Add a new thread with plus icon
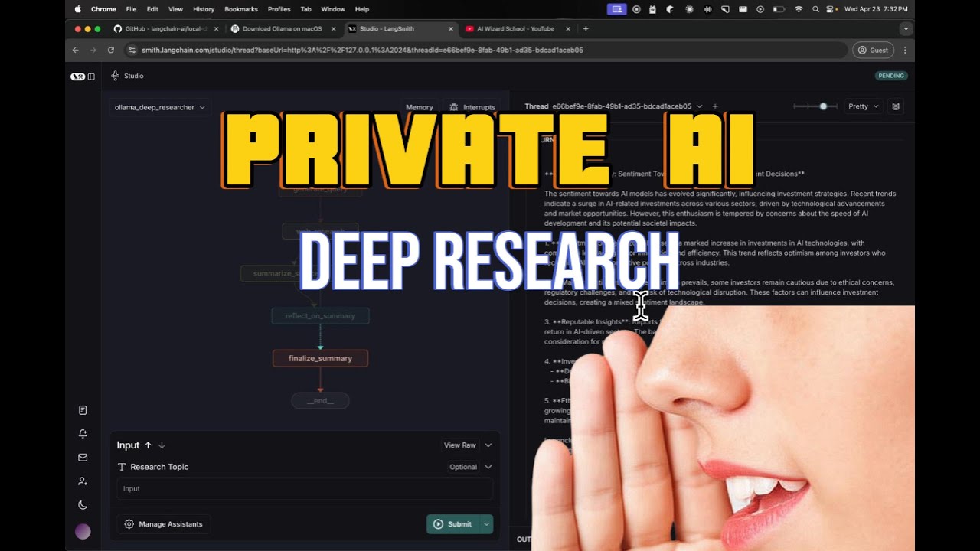 [715, 106]
